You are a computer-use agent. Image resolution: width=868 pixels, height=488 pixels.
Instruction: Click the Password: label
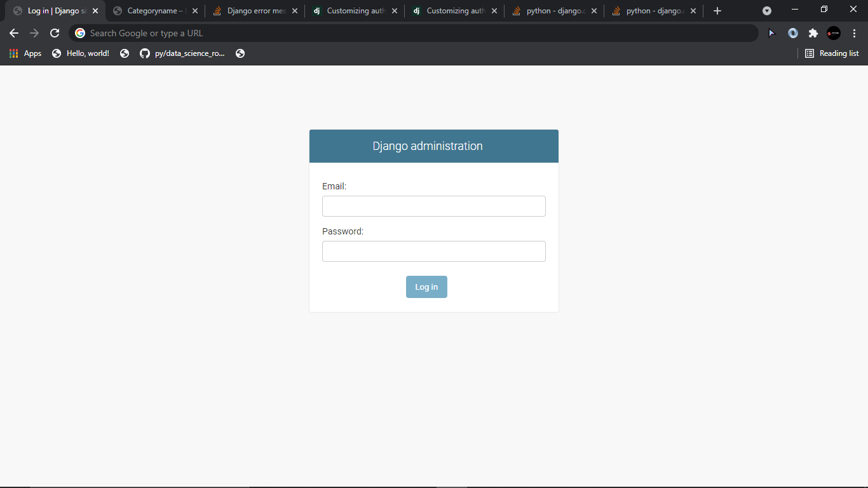pos(343,231)
